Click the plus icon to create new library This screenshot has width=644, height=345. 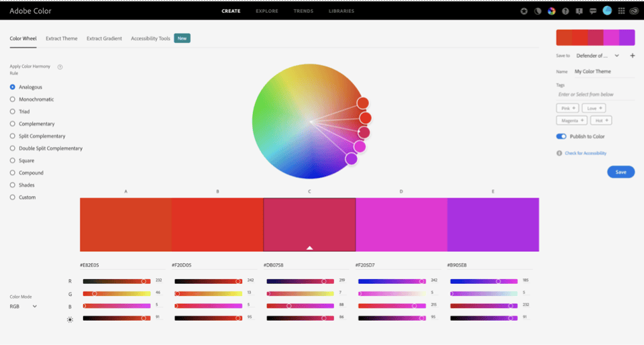(633, 56)
